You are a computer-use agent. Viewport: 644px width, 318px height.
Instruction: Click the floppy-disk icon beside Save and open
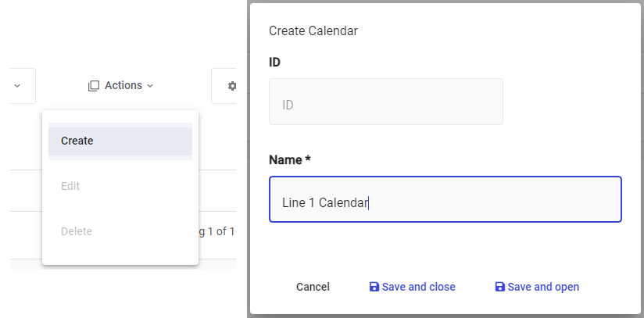pos(500,287)
